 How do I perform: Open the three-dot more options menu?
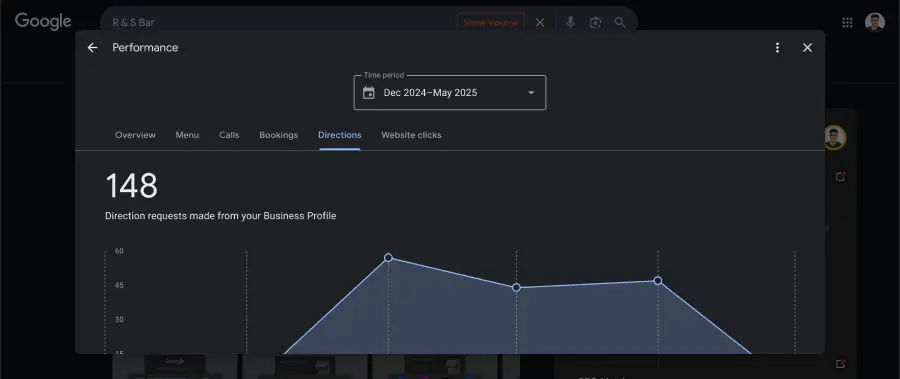click(777, 48)
